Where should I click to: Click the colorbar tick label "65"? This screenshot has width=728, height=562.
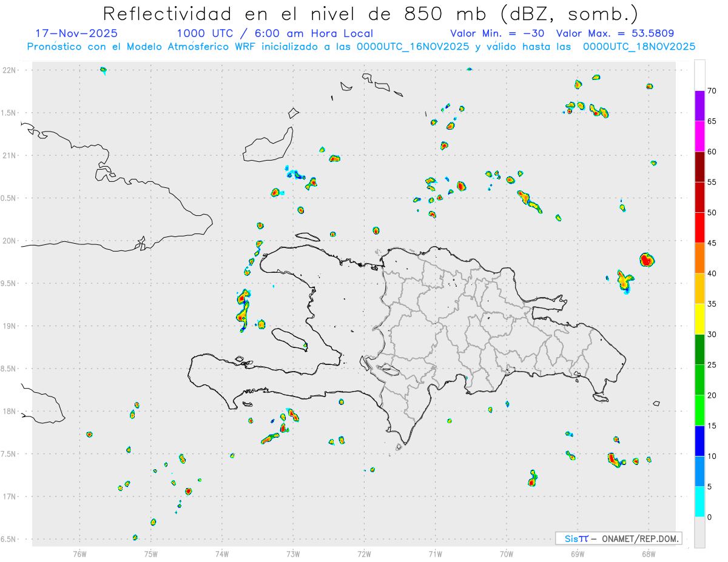pyautogui.click(x=712, y=121)
